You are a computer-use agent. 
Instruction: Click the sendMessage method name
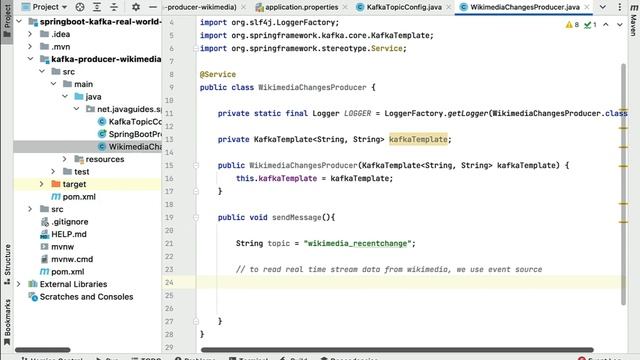click(297, 218)
